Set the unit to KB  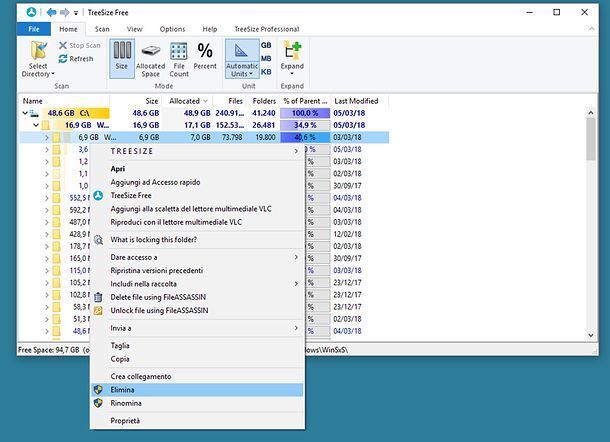coord(266,72)
